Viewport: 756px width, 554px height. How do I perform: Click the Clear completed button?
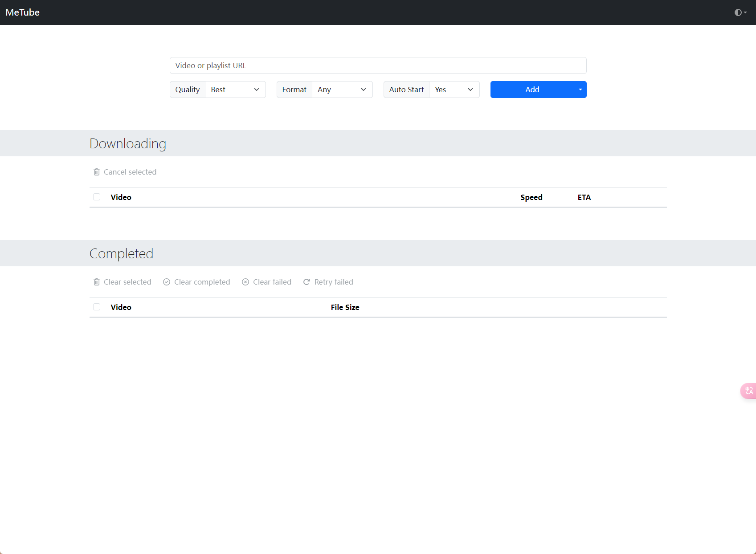[x=196, y=282]
